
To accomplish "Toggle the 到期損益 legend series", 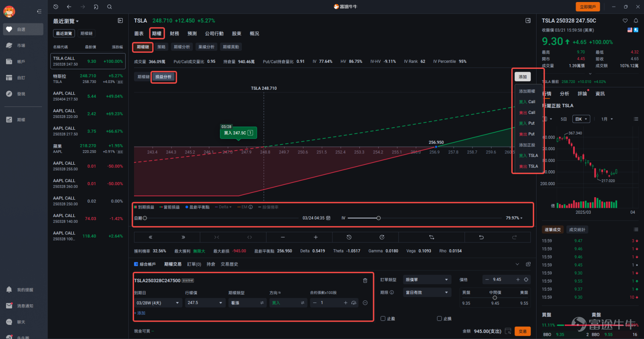I will [144, 207].
